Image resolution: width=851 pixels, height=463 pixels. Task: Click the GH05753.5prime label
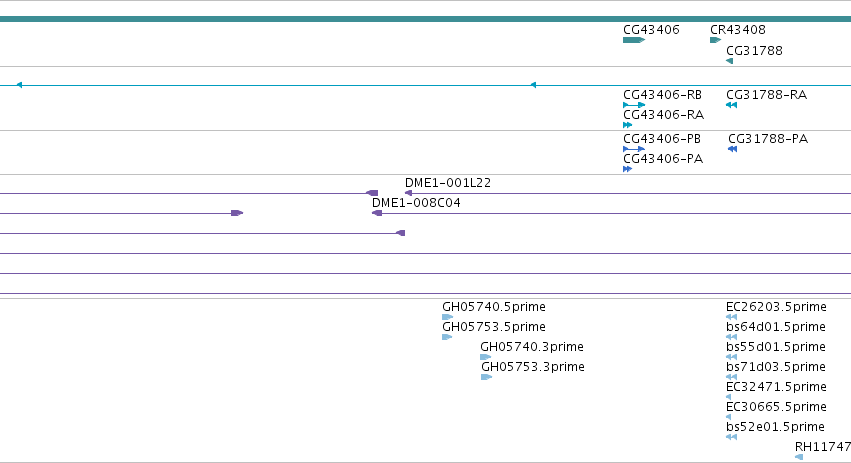tap(494, 327)
